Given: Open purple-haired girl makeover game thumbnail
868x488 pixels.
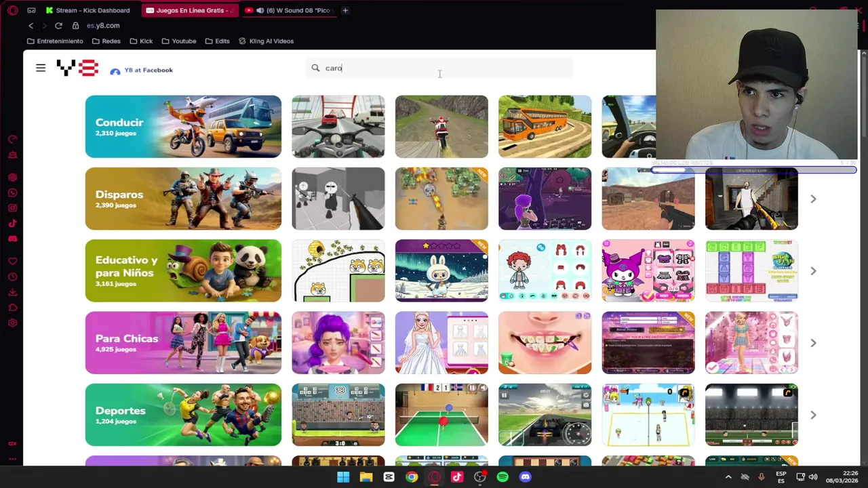Looking at the screenshot, I should (x=338, y=343).
